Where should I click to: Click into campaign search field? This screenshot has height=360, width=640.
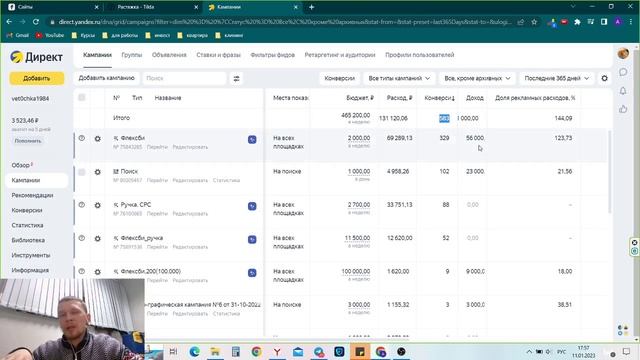tap(184, 78)
